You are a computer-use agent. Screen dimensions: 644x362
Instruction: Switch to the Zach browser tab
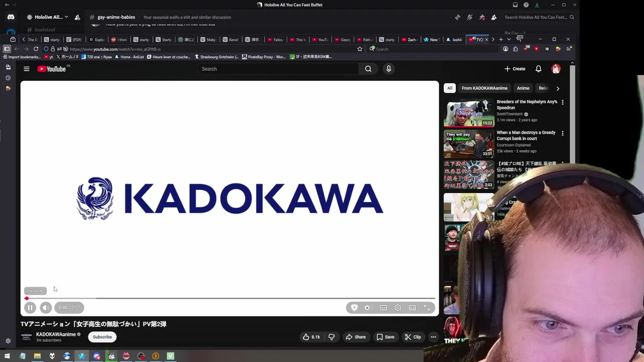[x=410, y=40]
